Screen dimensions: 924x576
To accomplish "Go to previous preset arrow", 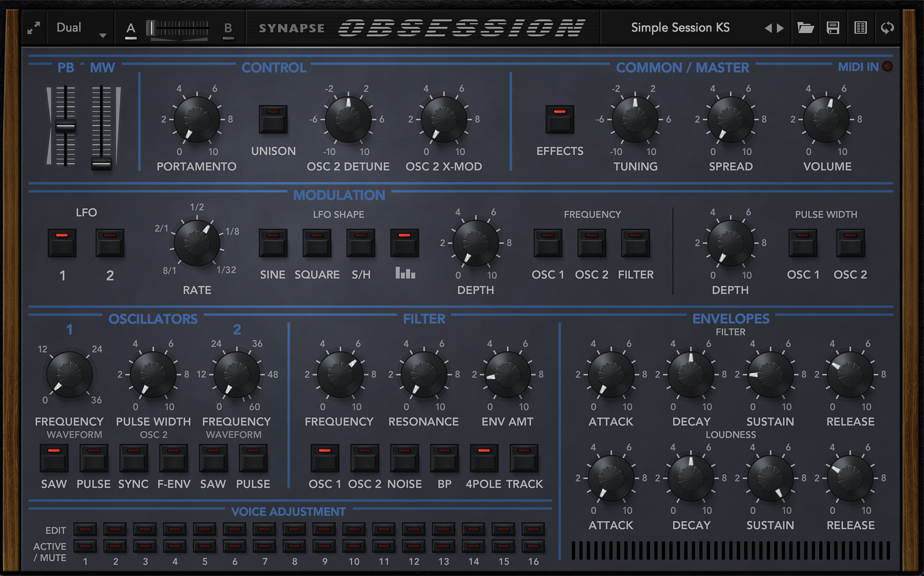I will [768, 28].
